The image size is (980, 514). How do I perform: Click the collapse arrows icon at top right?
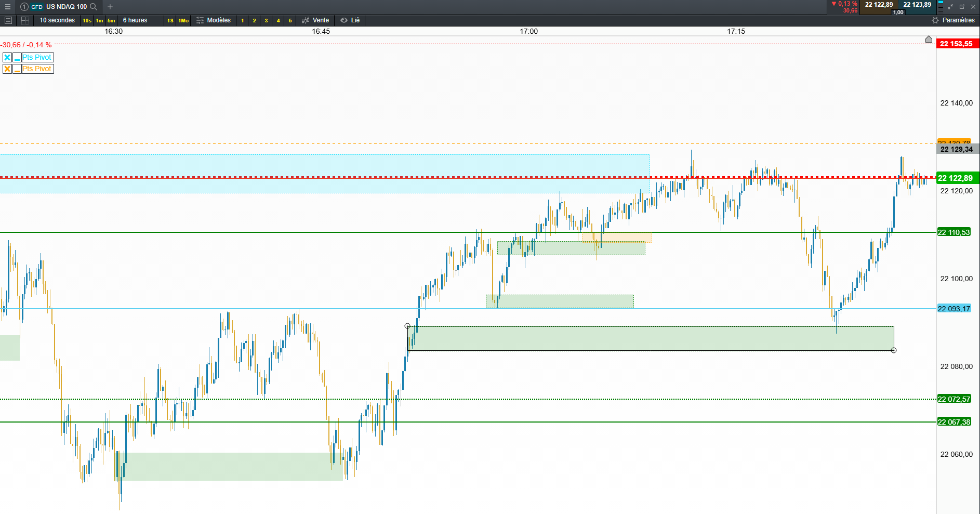tap(950, 7)
